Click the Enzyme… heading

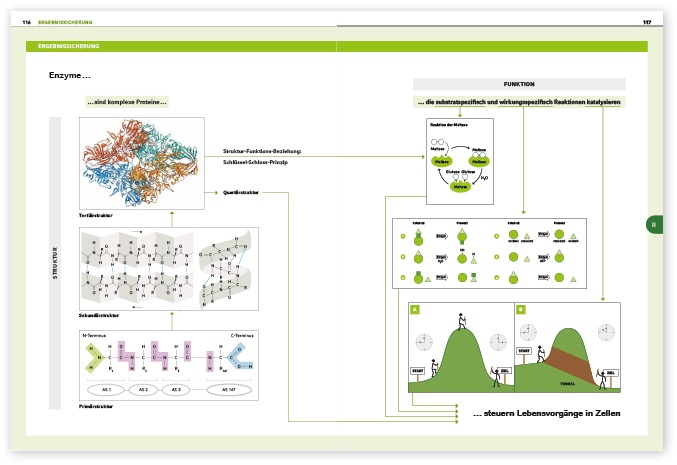70,75
